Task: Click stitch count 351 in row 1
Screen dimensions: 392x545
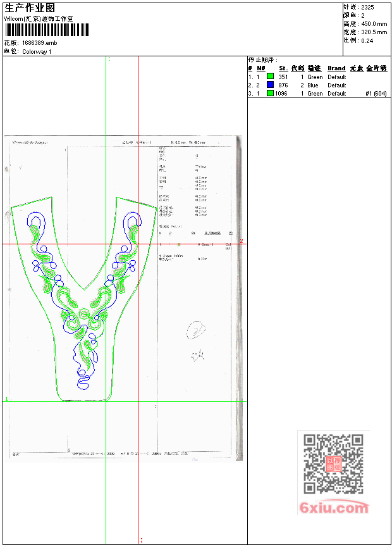Action: point(283,77)
